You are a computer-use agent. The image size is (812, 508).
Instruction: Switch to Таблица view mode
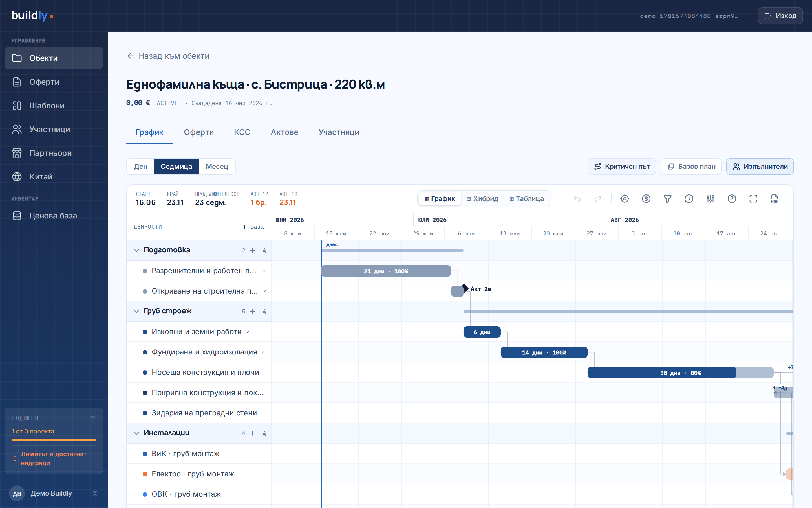tap(526, 199)
